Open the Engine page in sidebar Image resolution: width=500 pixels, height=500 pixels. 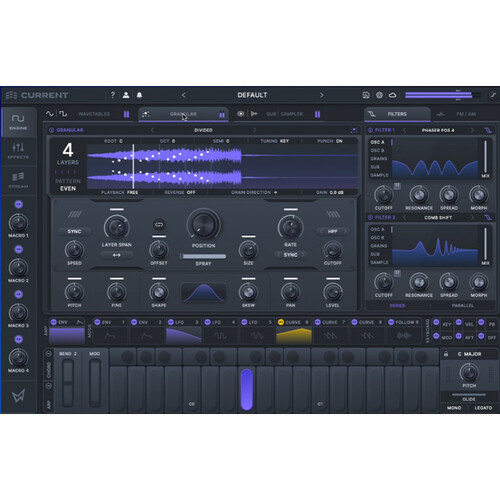pos(18,122)
